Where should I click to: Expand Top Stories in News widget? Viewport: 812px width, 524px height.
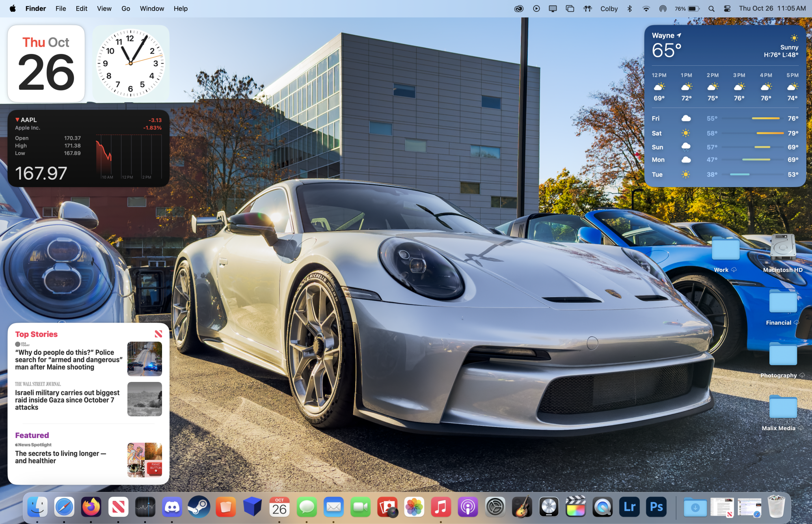click(36, 334)
